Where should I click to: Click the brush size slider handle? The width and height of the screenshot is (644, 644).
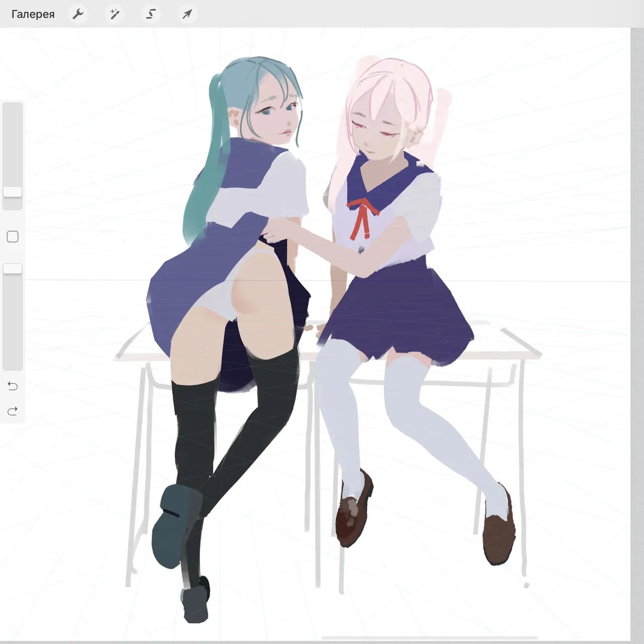tap(13, 192)
